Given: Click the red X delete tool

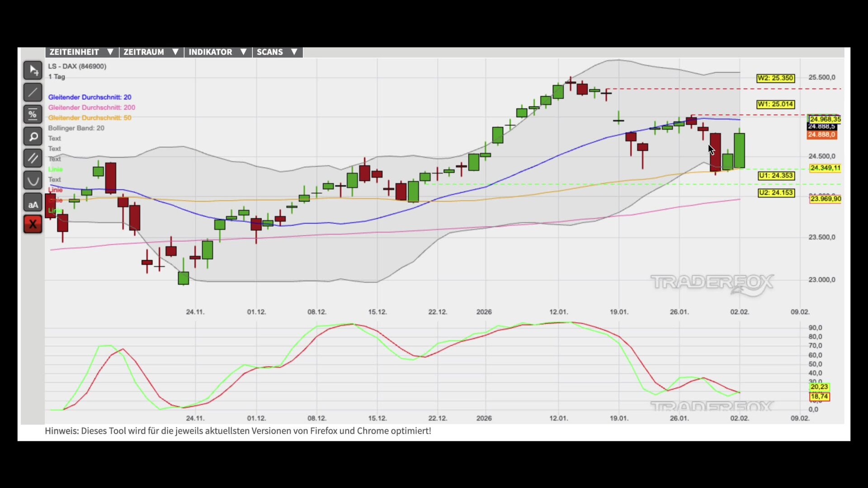Looking at the screenshot, I should (33, 224).
